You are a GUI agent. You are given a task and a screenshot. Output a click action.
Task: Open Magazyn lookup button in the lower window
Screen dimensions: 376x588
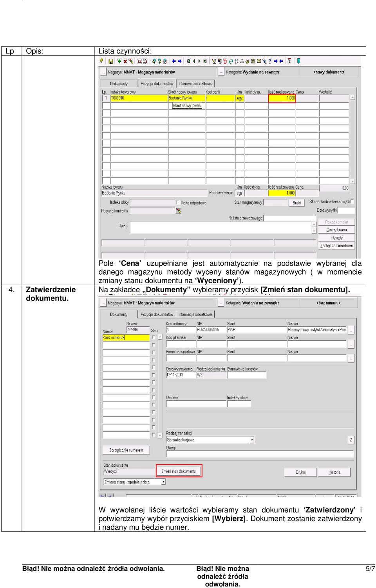[103, 303]
